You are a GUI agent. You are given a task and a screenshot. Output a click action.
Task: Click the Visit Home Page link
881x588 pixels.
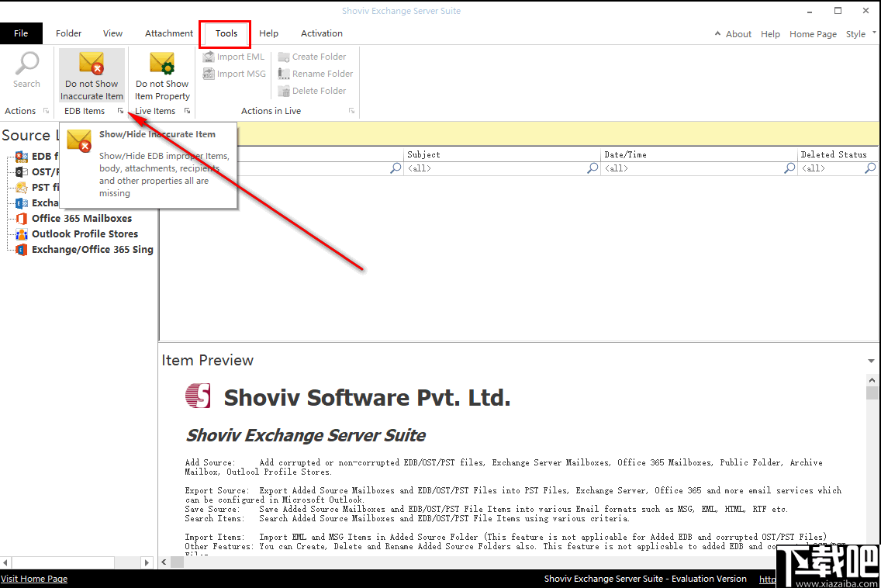coord(34,579)
